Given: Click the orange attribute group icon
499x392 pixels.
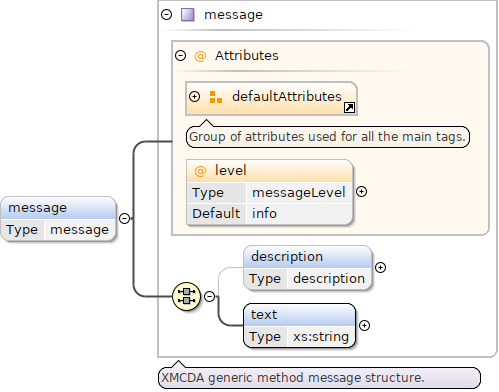Looking at the screenshot, I should coord(216,97).
